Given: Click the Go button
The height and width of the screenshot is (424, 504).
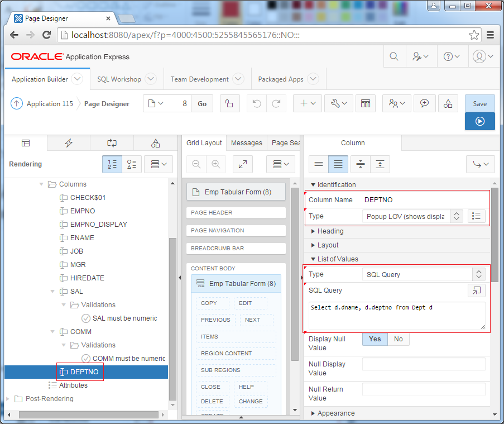Looking at the screenshot, I should point(202,103).
